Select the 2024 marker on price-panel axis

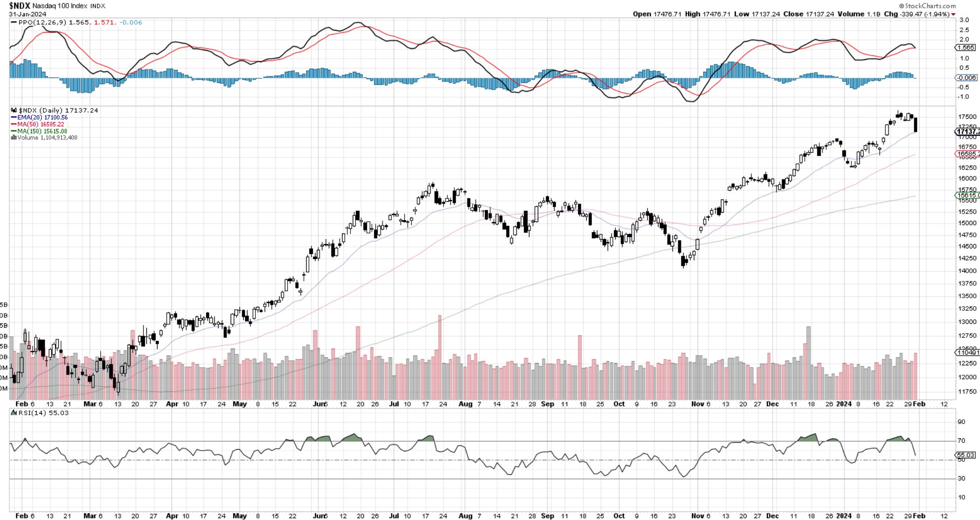[844, 404]
